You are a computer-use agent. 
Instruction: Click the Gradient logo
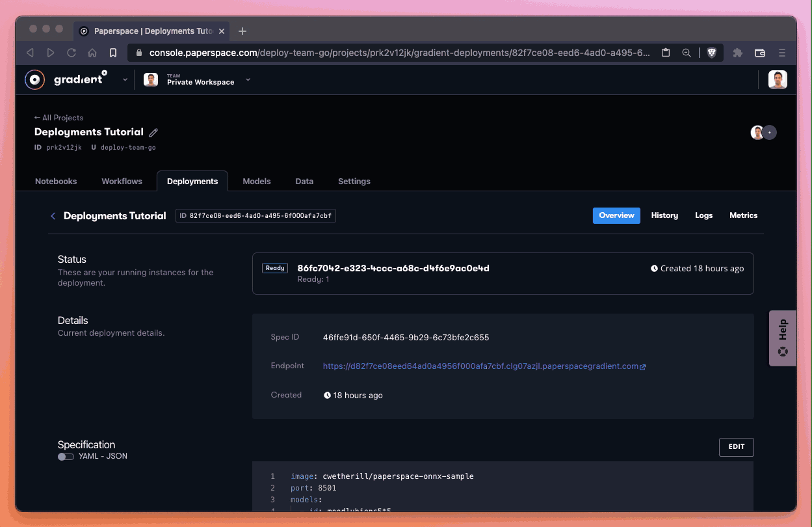tap(66, 79)
